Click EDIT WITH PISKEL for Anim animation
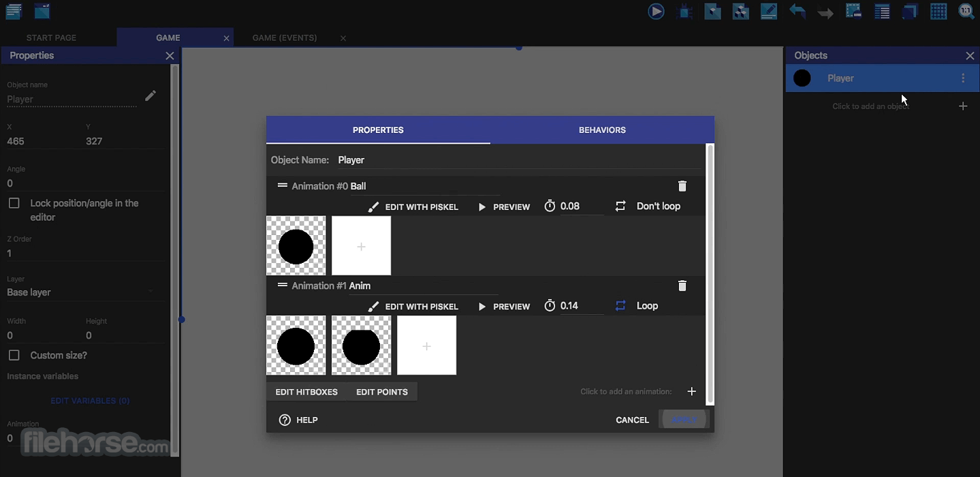 413,306
